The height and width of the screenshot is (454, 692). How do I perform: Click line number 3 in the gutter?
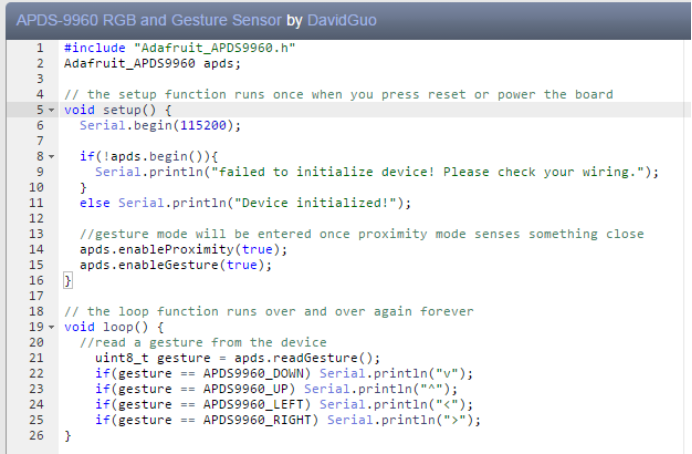[x=40, y=79]
